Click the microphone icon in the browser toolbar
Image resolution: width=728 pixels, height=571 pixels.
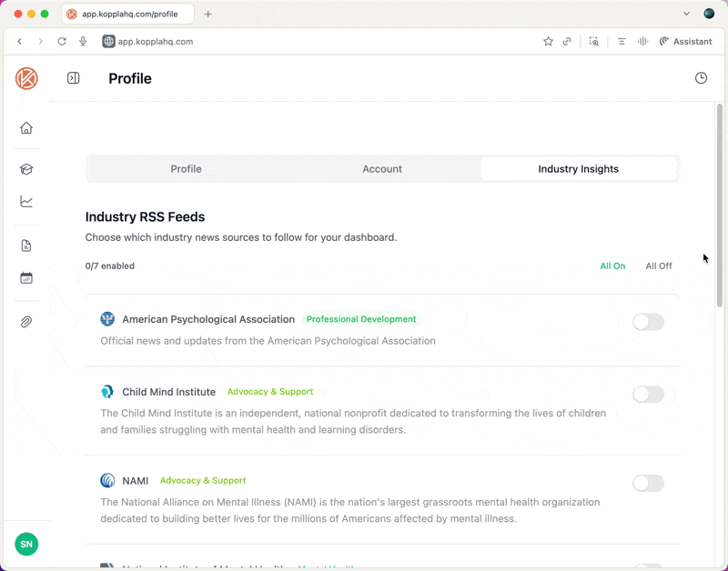[83, 41]
